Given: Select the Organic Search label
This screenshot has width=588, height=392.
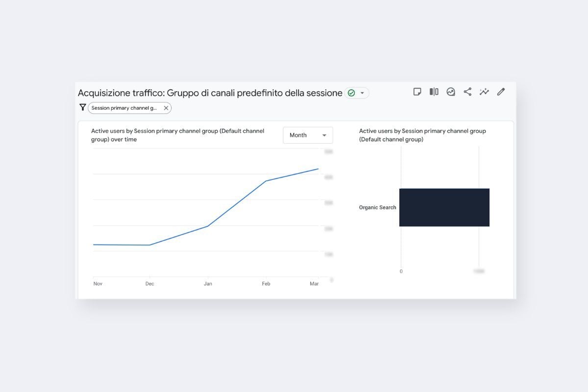Looking at the screenshot, I should point(377,208).
